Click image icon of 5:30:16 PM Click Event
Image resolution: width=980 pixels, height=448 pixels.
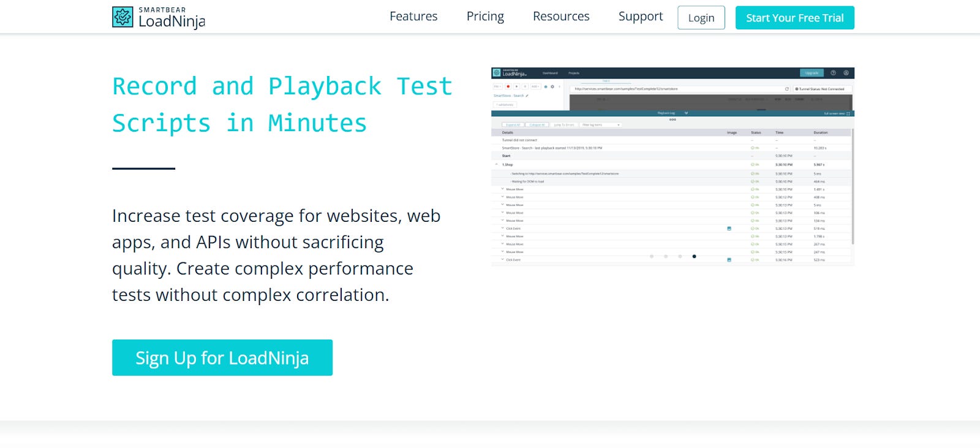[x=729, y=259]
